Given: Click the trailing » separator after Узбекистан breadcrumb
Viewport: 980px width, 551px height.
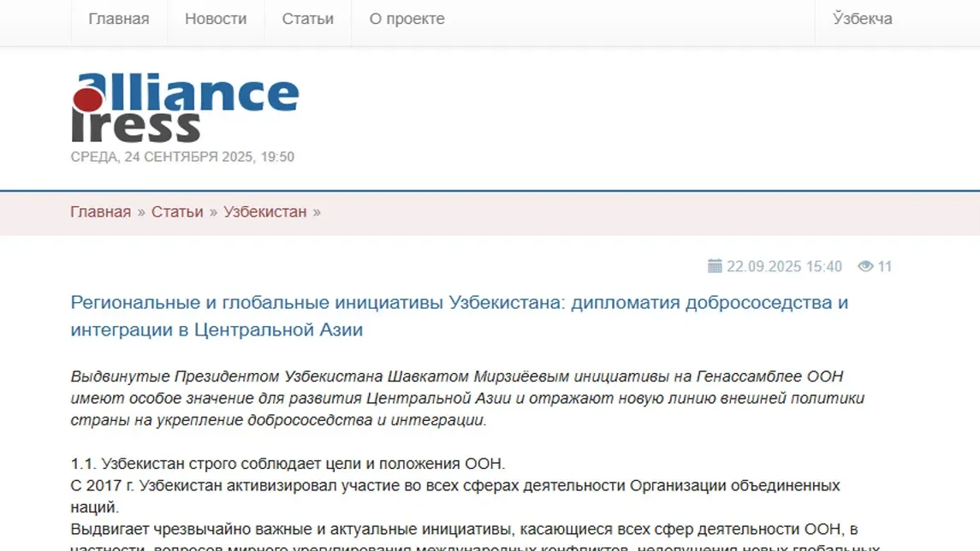Looking at the screenshot, I should pyautogui.click(x=317, y=212).
